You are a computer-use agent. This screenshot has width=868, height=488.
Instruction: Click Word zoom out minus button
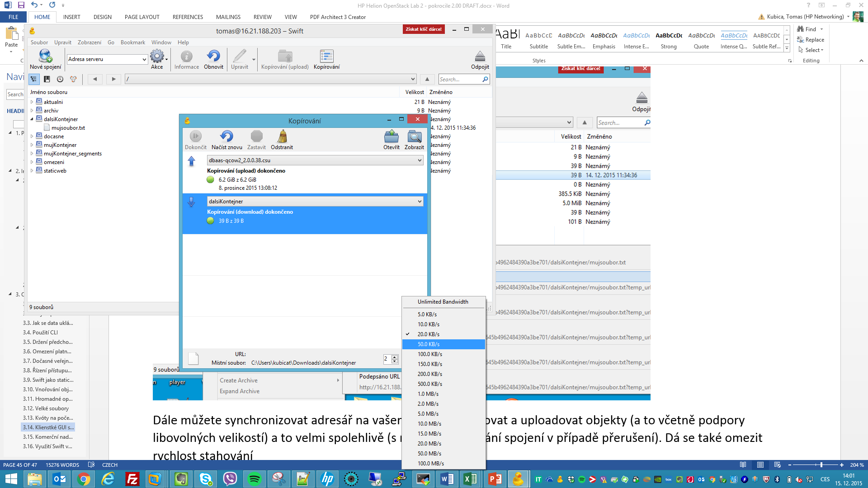790,465
